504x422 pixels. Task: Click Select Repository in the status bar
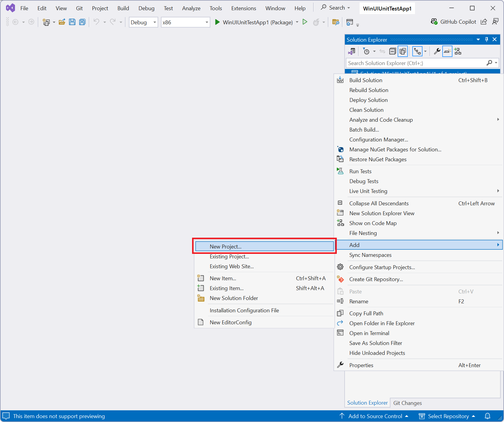click(x=448, y=416)
